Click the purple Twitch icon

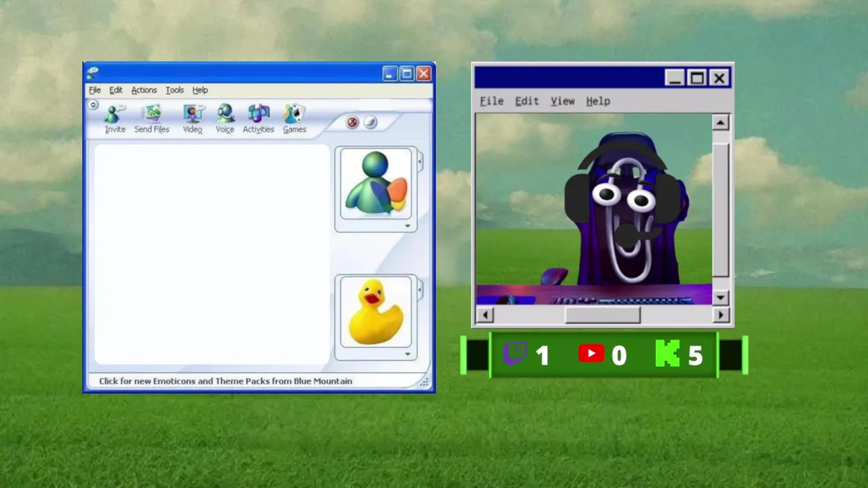pyautogui.click(x=515, y=354)
